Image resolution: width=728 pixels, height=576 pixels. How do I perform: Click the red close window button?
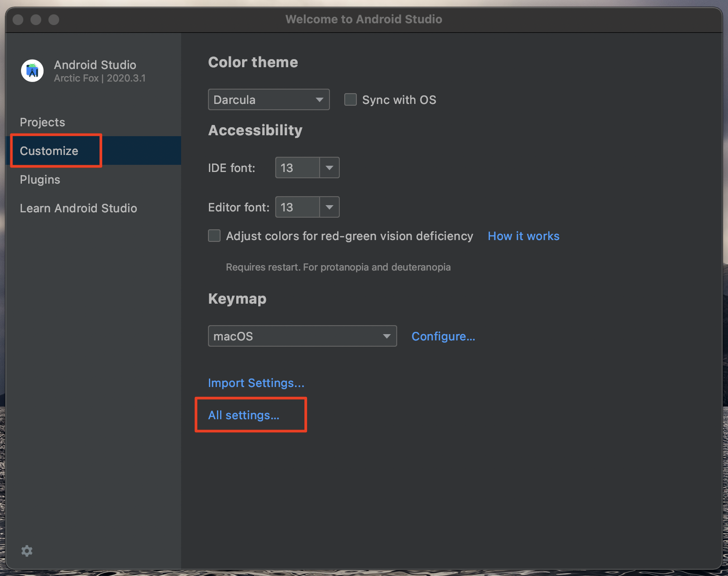click(18, 20)
